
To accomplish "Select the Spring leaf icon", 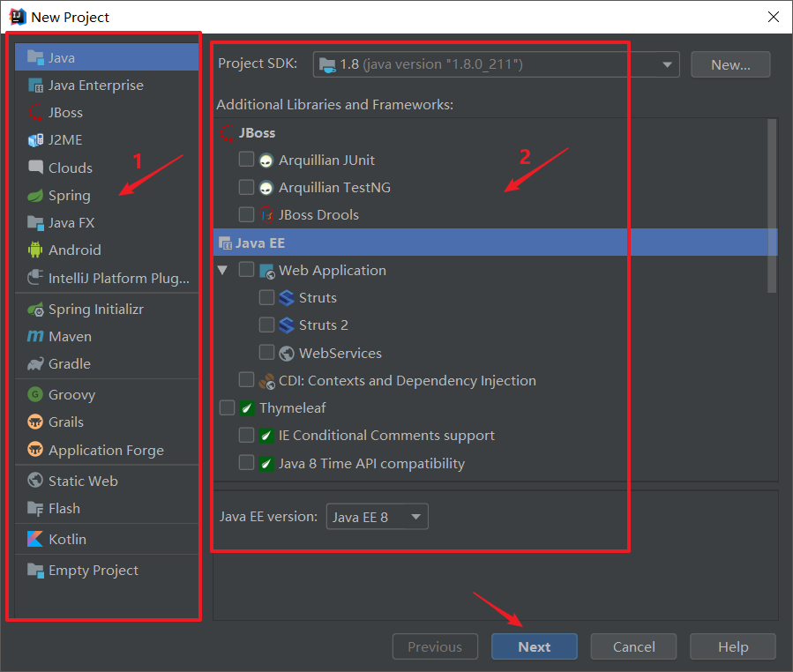I will pos(35,195).
